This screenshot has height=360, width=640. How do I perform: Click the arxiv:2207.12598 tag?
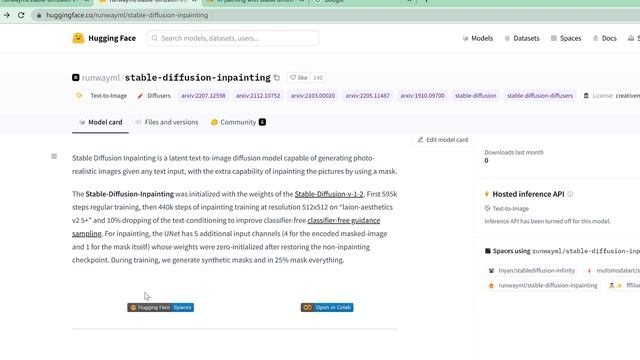(x=203, y=96)
